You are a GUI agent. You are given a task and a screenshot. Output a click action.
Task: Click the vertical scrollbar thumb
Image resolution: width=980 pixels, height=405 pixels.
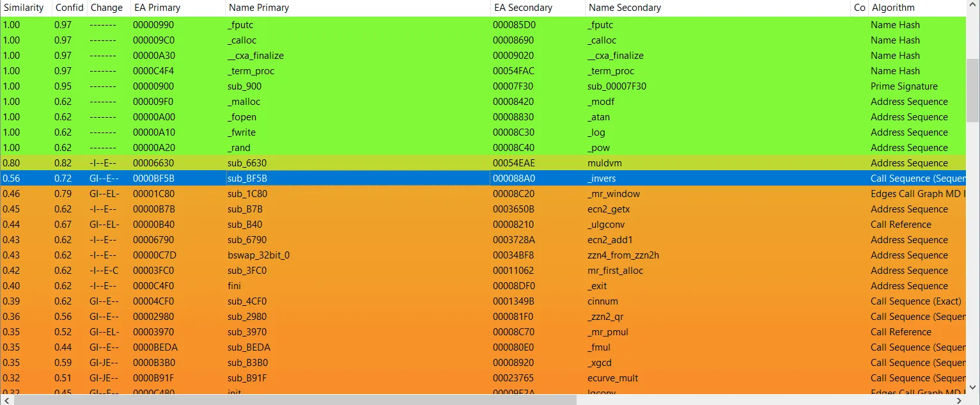(972, 90)
